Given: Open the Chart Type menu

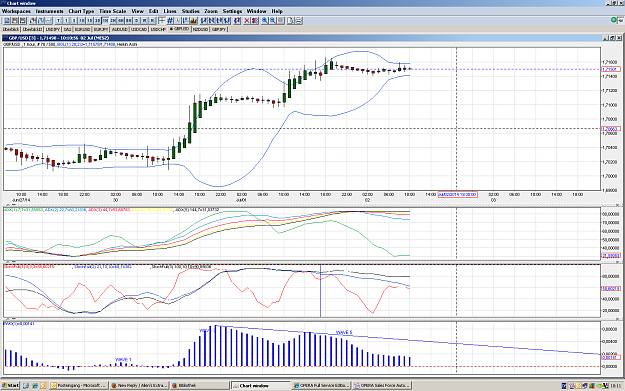Looking at the screenshot, I should click(81, 11).
